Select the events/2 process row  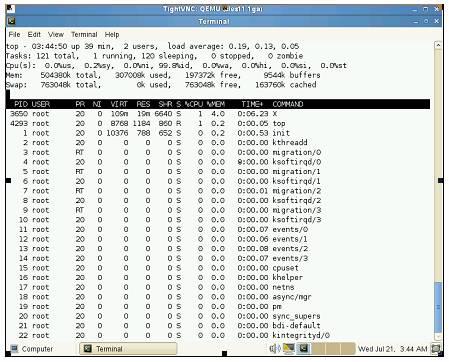coord(218,249)
